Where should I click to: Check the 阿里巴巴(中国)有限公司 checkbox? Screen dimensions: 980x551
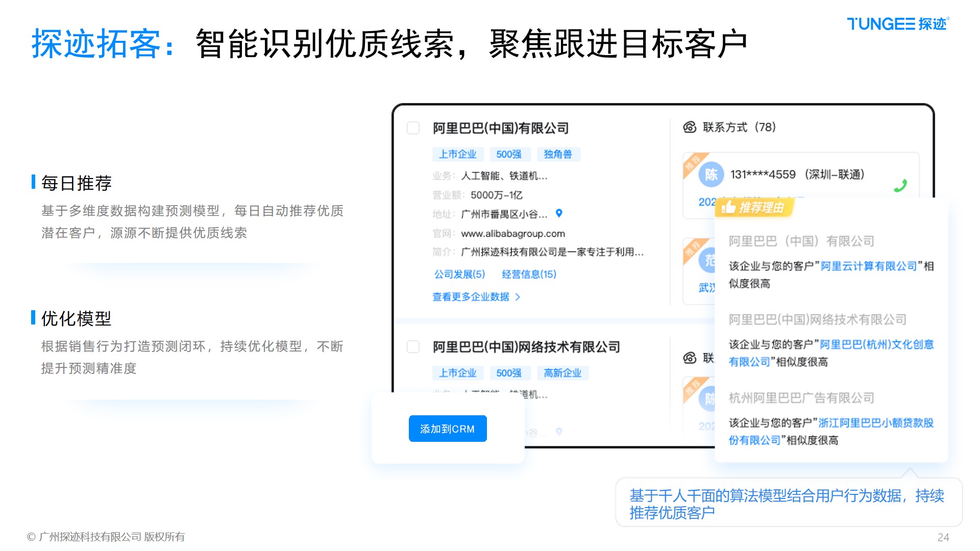(x=413, y=128)
